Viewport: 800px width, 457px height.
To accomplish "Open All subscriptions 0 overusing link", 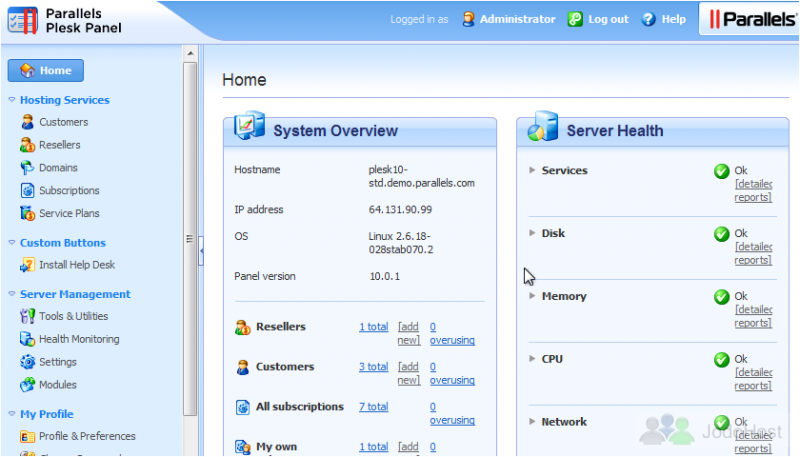I will [452, 413].
